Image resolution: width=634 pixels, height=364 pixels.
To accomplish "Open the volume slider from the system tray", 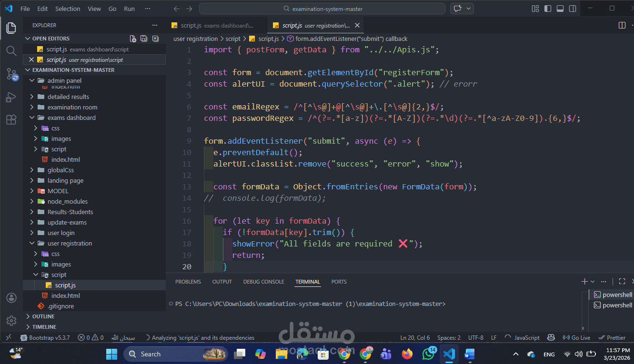I will coord(578,354).
